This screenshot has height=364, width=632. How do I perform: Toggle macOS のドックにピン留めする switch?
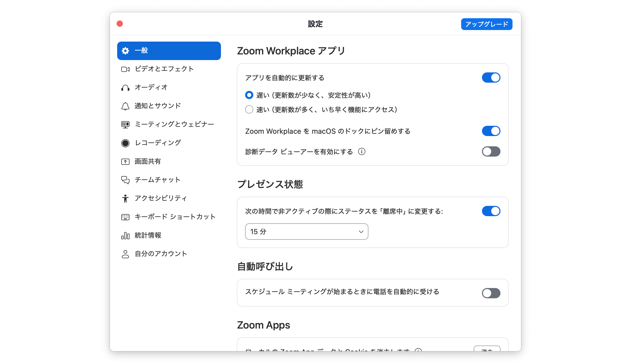click(x=491, y=131)
